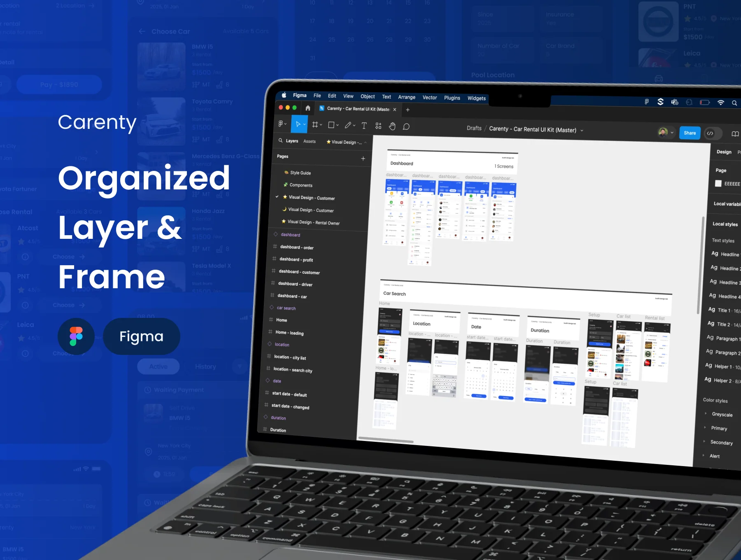Click the Wi-Fi status icon

[x=720, y=103]
